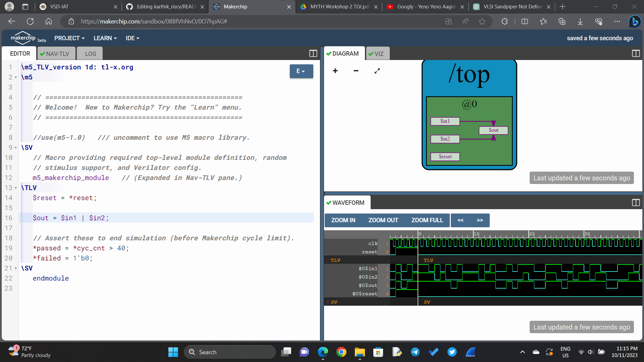Expand the diagram to fullscreen via arrow icon
The height and width of the screenshot is (362, 644).
pyautogui.click(x=377, y=71)
